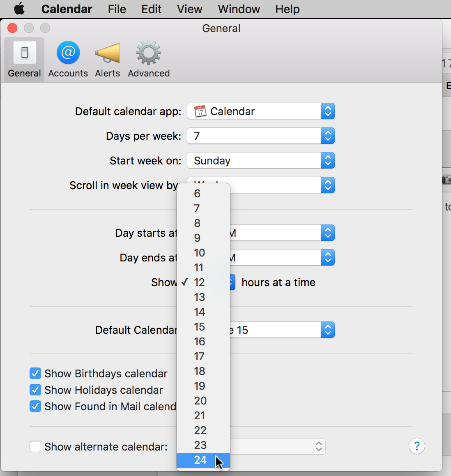Viewport: 451px width, 476px height.
Task: Open Start week on dropdown
Action: (x=261, y=160)
